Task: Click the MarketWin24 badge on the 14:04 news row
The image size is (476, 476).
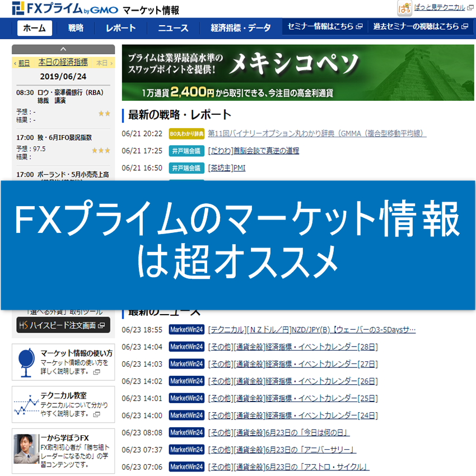Action: (186, 347)
